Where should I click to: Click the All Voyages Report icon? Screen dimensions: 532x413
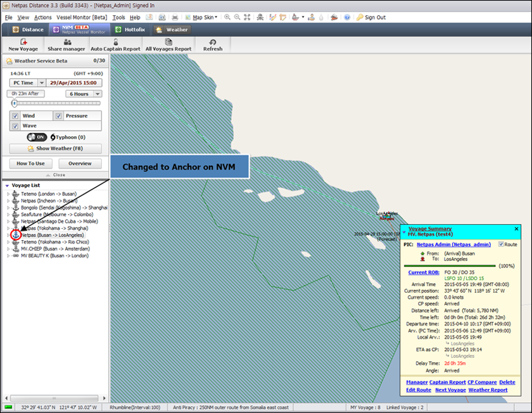(168, 42)
